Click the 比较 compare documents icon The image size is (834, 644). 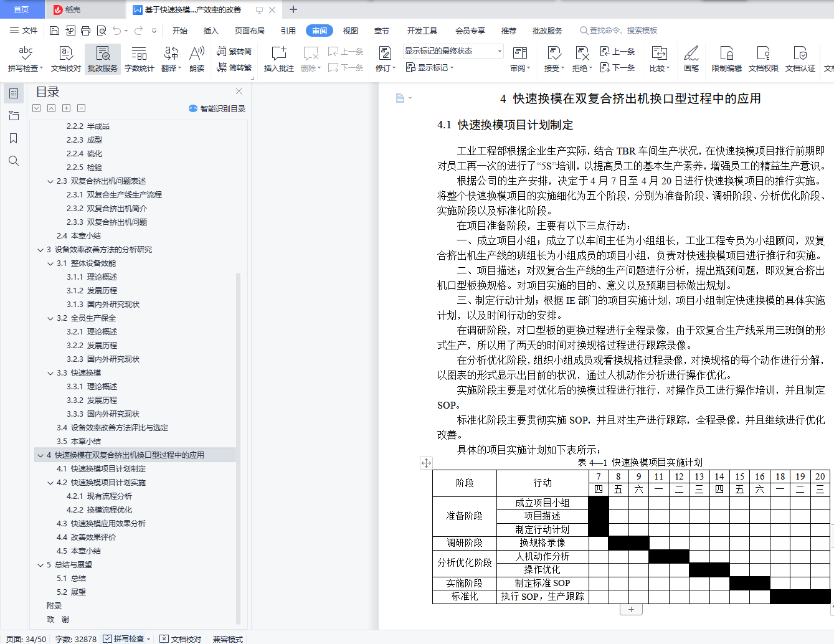point(659,59)
